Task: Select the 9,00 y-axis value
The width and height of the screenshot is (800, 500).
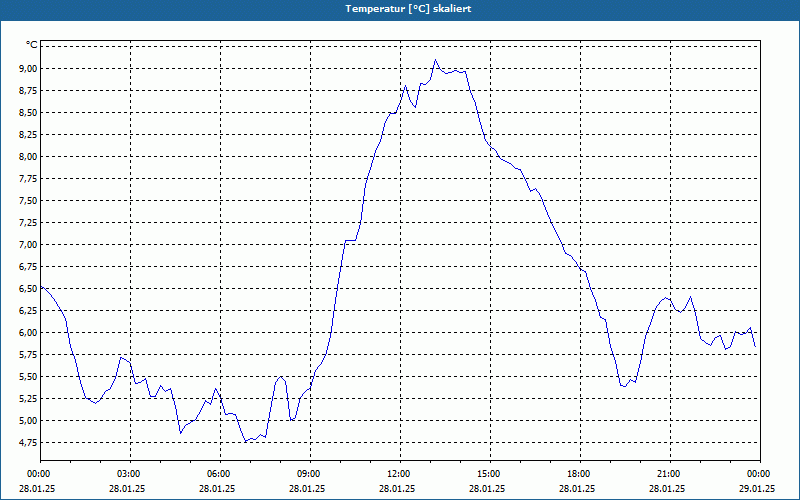Action: (x=29, y=68)
